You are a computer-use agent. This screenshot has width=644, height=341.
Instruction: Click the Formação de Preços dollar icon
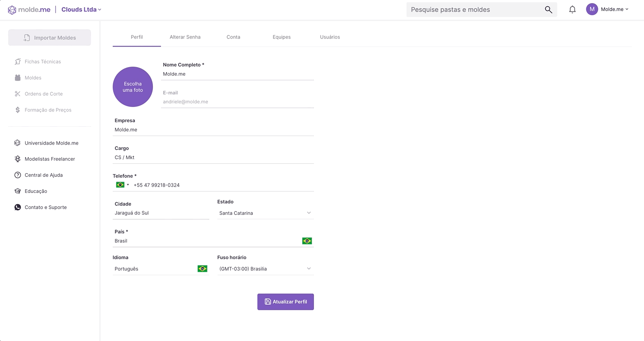click(17, 110)
